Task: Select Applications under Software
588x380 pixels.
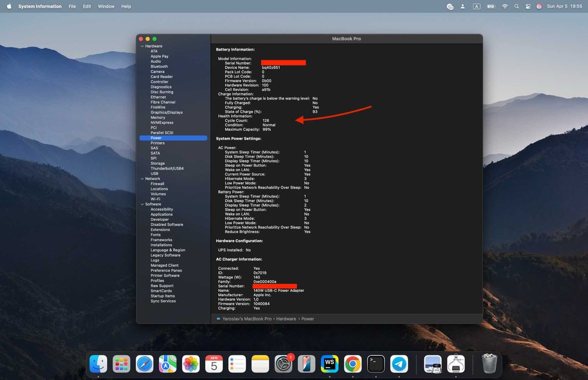Action: point(162,214)
